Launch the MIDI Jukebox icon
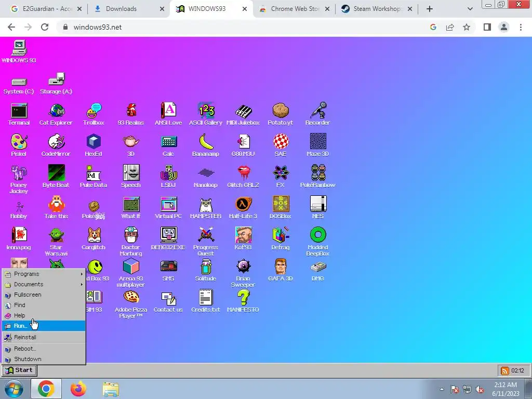 pos(243,114)
